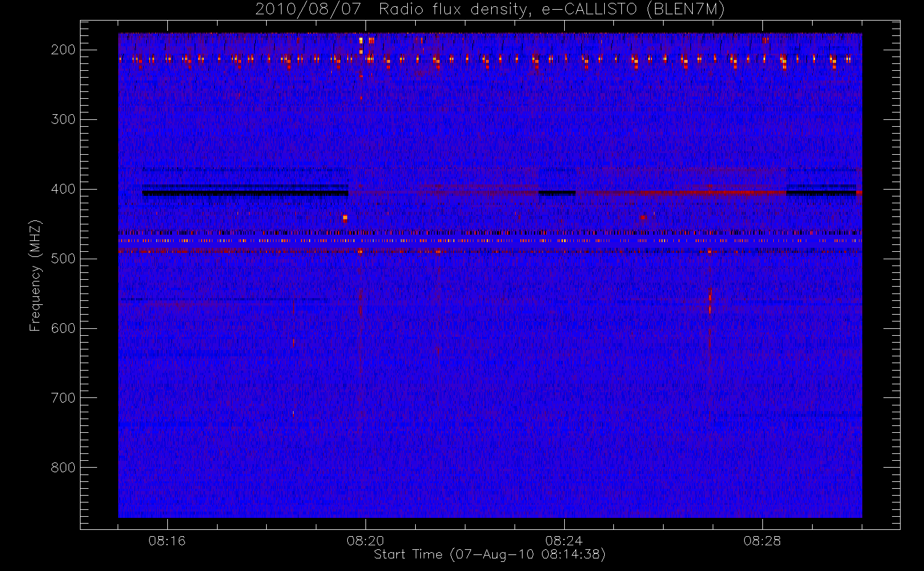Click the 700 frequency tick label
This screenshot has width=924, height=571.
pyautogui.click(x=63, y=398)
